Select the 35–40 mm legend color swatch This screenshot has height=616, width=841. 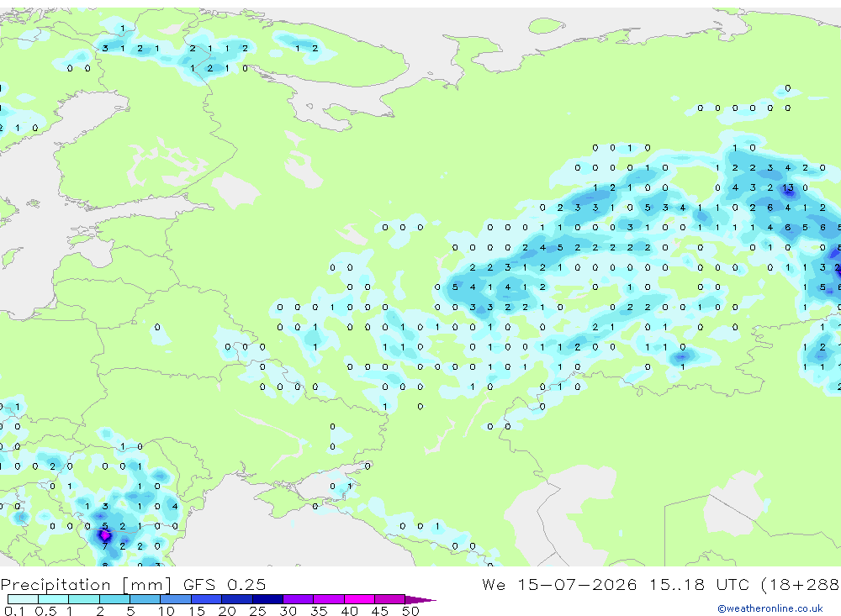tap(329, 599)
